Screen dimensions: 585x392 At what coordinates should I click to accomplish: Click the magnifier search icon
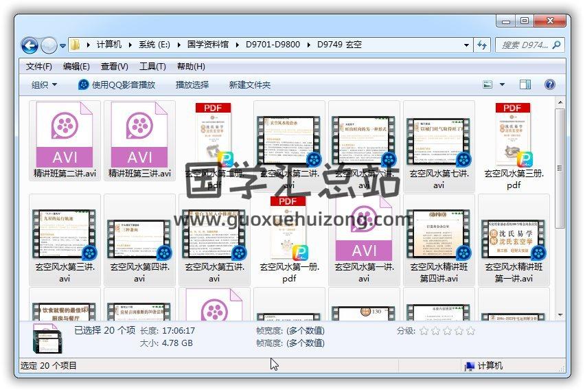click(x=556, y=45)
